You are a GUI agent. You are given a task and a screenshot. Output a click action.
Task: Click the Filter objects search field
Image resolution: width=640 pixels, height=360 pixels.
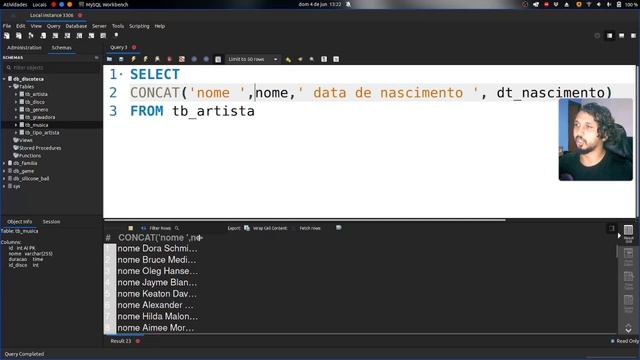[53, 68]
